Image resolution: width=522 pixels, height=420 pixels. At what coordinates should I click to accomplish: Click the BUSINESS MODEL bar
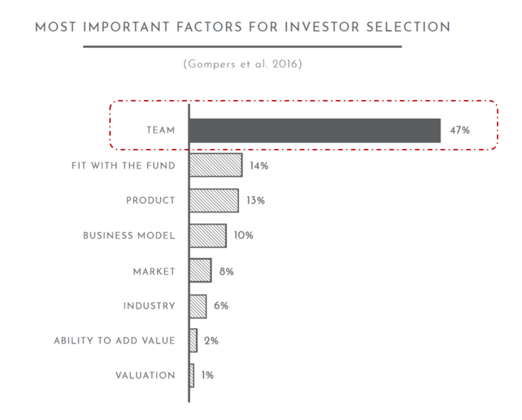208,236
